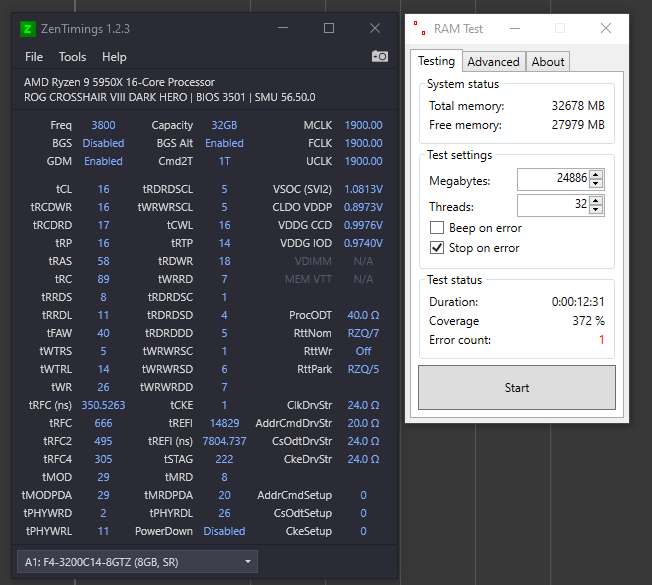This screenshot has height=585, width=652.
Task: Click the Capacity value 32GB
Action: click(x=224, y=125)
